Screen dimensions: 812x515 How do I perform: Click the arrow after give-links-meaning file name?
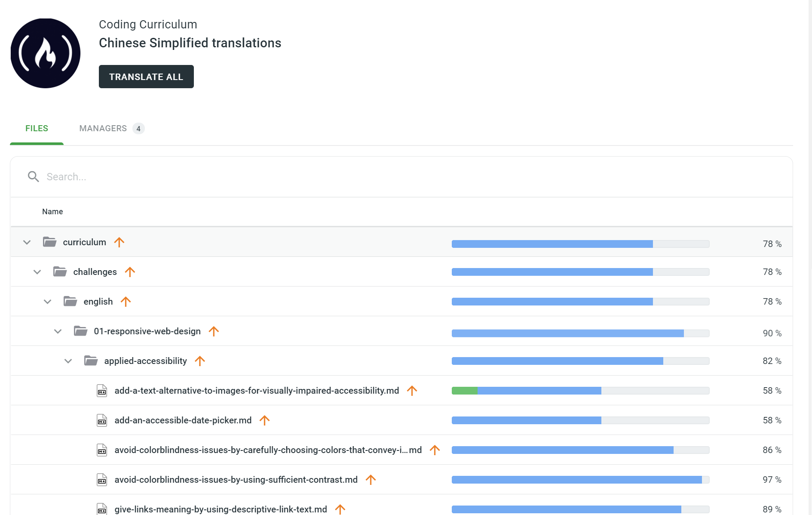(340, 509)
